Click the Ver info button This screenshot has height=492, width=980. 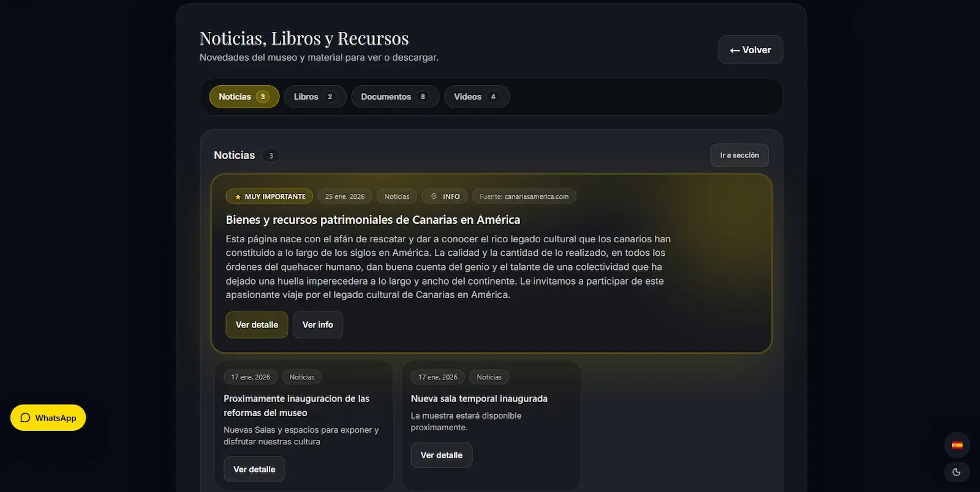[x=318, y=325]
